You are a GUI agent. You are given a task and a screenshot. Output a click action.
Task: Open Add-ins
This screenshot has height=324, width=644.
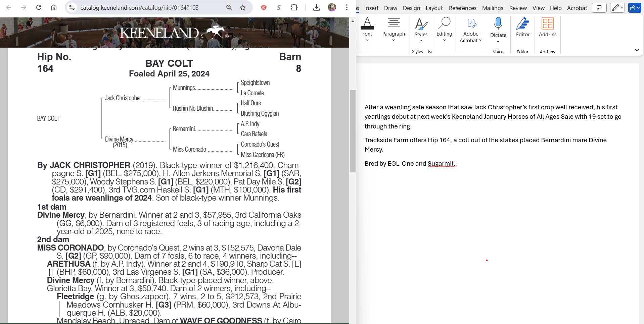click(547, 27)
